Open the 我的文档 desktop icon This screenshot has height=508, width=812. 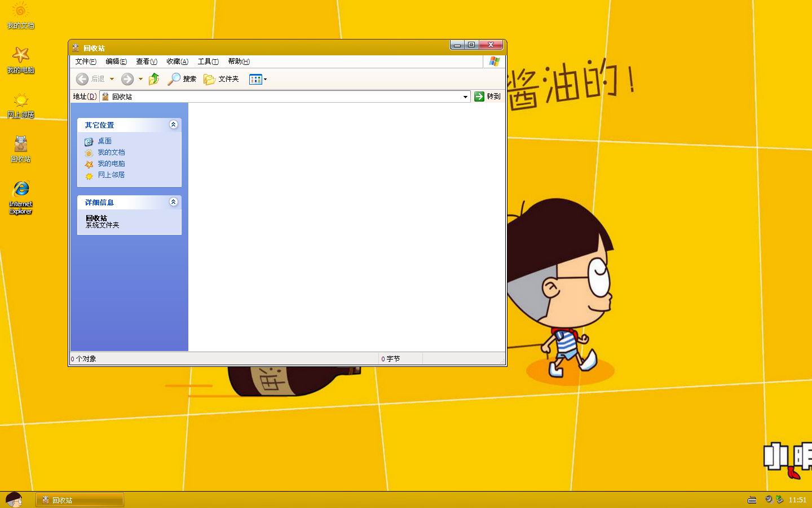(x=20, y=15)
